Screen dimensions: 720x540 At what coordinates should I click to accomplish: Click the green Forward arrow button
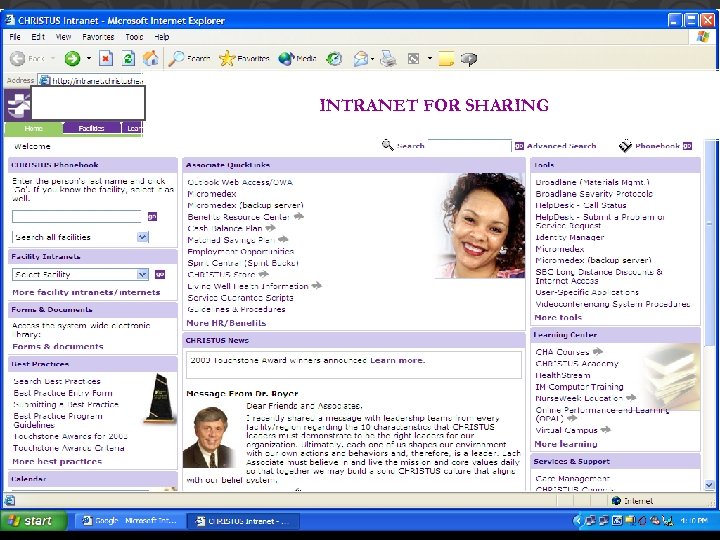pyautogui.click(x=72, y=58)
